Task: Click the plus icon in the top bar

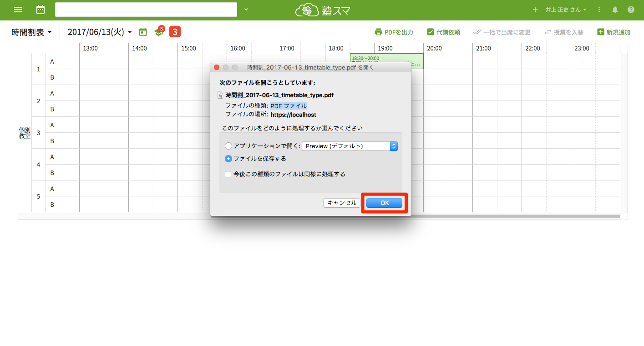Action: pyautogui.click(x=535, y=10)
